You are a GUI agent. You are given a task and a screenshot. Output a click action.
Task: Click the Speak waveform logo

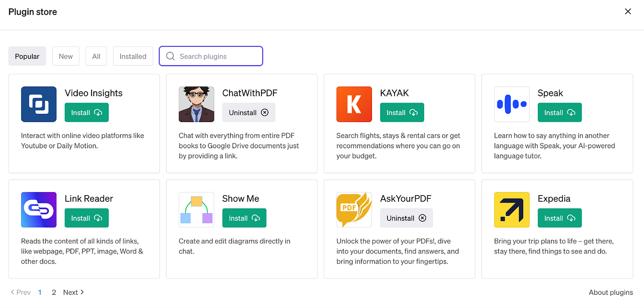(512, 104)
